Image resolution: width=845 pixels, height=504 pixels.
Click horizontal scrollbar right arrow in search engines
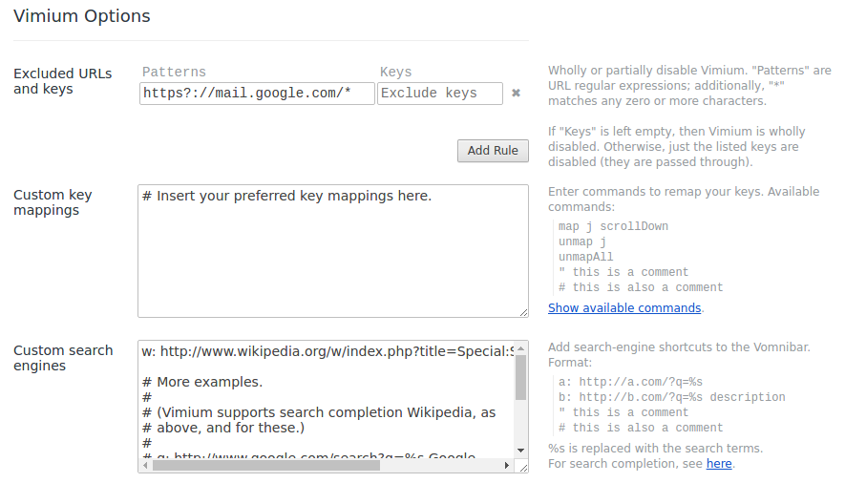pos(507,465)
